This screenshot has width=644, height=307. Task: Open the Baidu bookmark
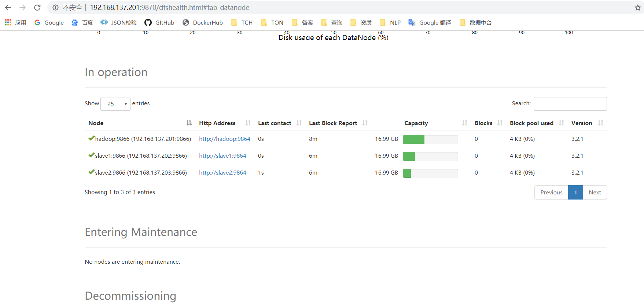pos(82,22)
